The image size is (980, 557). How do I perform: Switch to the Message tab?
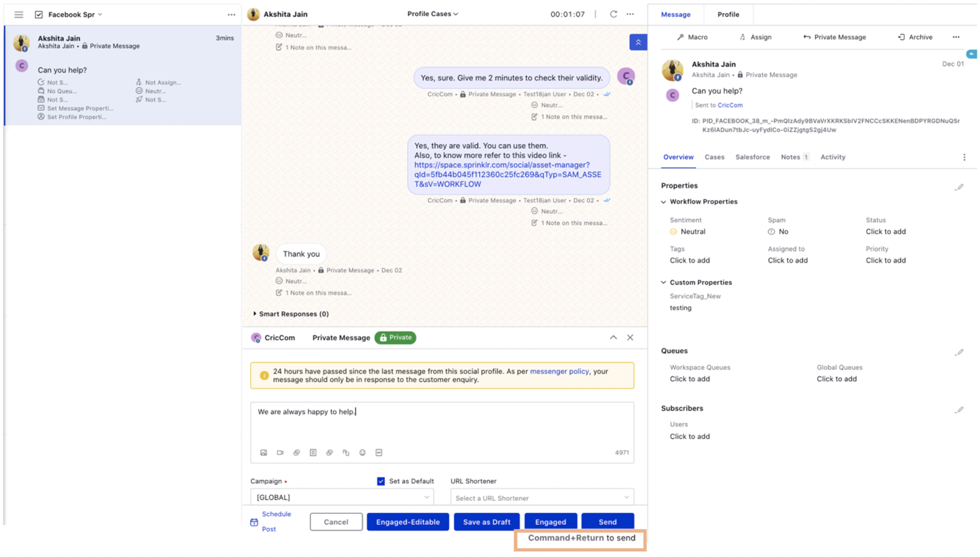[x=675, y=15]
